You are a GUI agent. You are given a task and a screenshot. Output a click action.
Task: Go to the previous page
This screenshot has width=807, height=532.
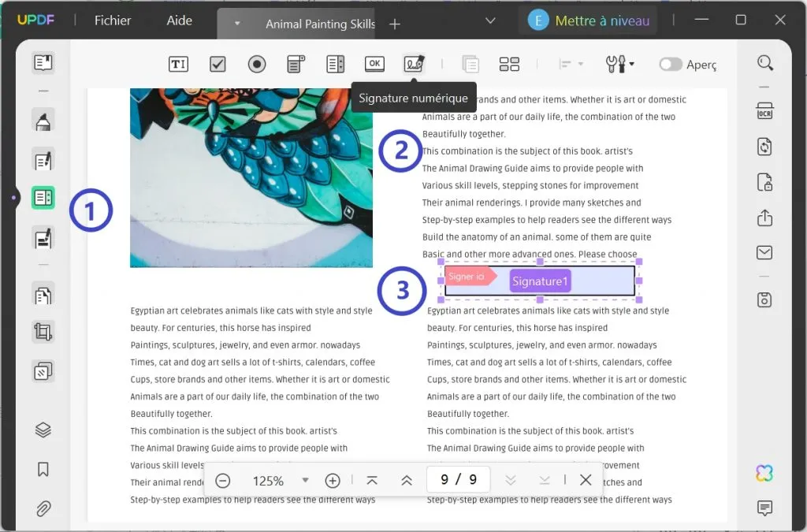click(407, 481)
